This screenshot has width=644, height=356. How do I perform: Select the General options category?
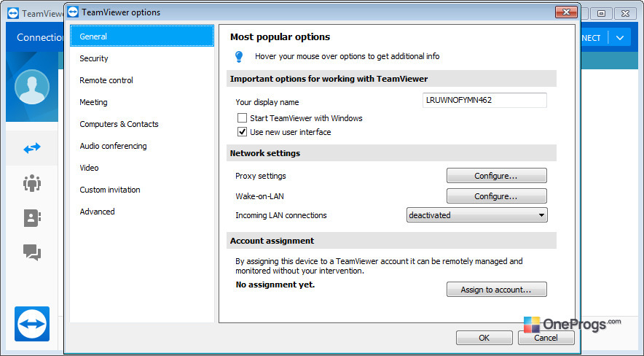pyautogui.click(x=142, y=36)
